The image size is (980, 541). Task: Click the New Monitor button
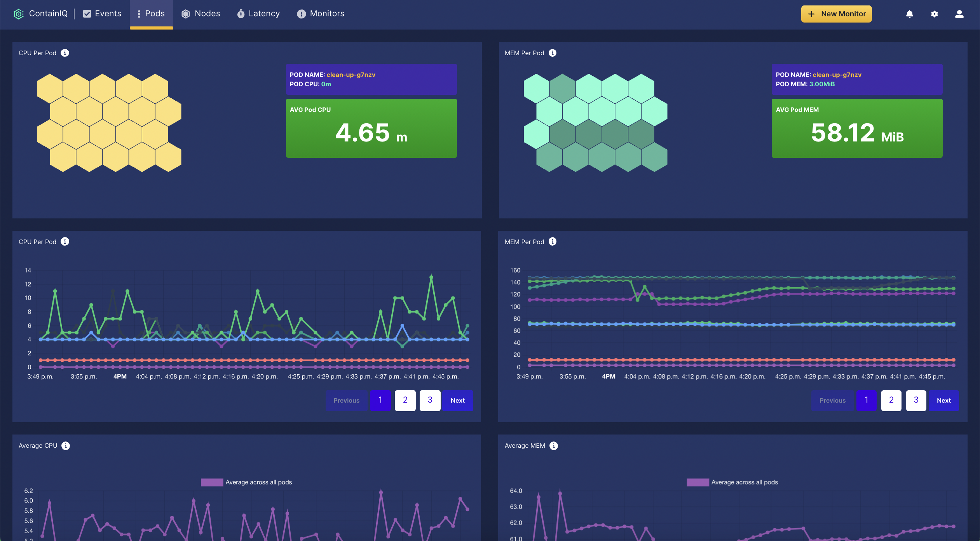click(836, 14)
